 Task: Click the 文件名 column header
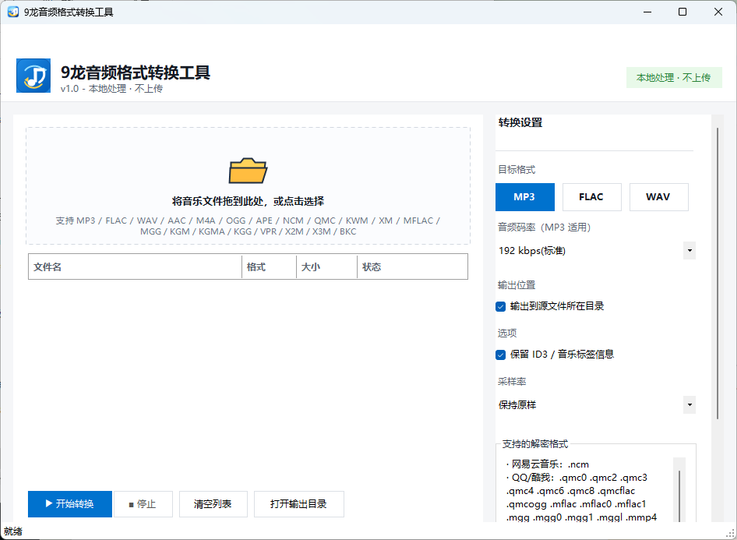(x=135, y=267)
